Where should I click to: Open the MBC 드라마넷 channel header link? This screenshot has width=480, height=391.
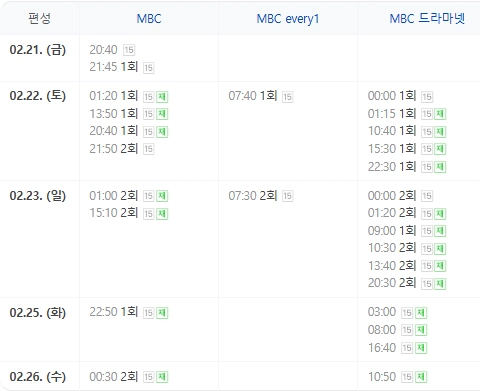pos(427,18)
